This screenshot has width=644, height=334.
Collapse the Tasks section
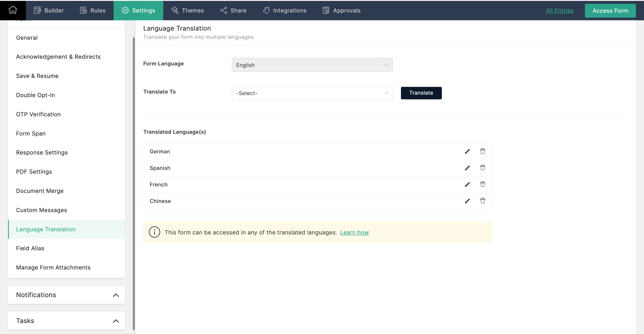pyautogui.click(x=116, y=321)
